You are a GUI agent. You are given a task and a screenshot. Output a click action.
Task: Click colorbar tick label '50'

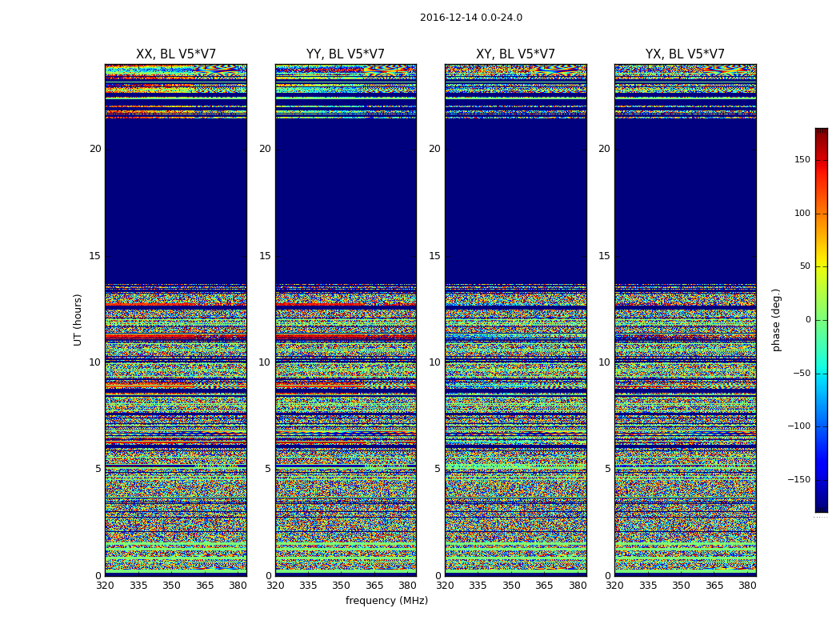tap(805, 266)
